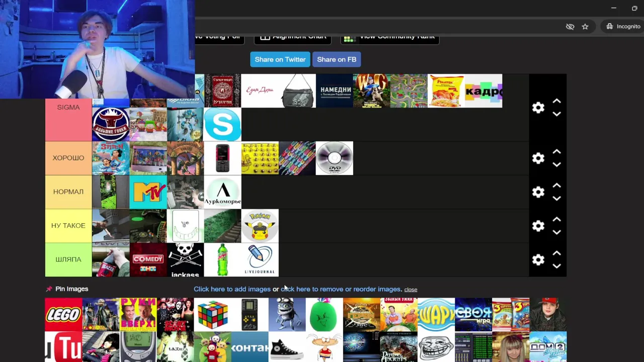Select the Rollton noodles image
Screen dimensions: 644x362
pyautogui.click(x=446, y=91)
